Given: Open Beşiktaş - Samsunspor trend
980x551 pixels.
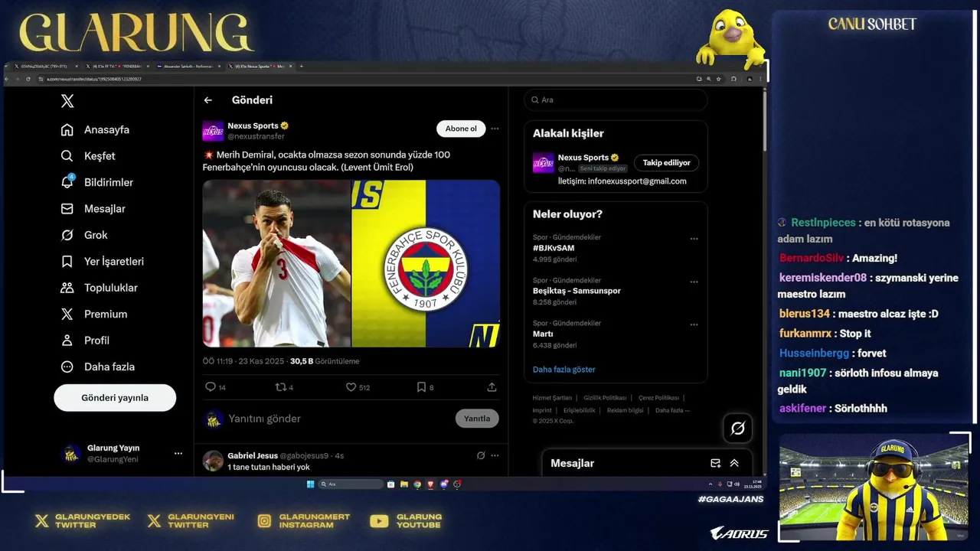Looking at the screenshot, I should 577,291.
